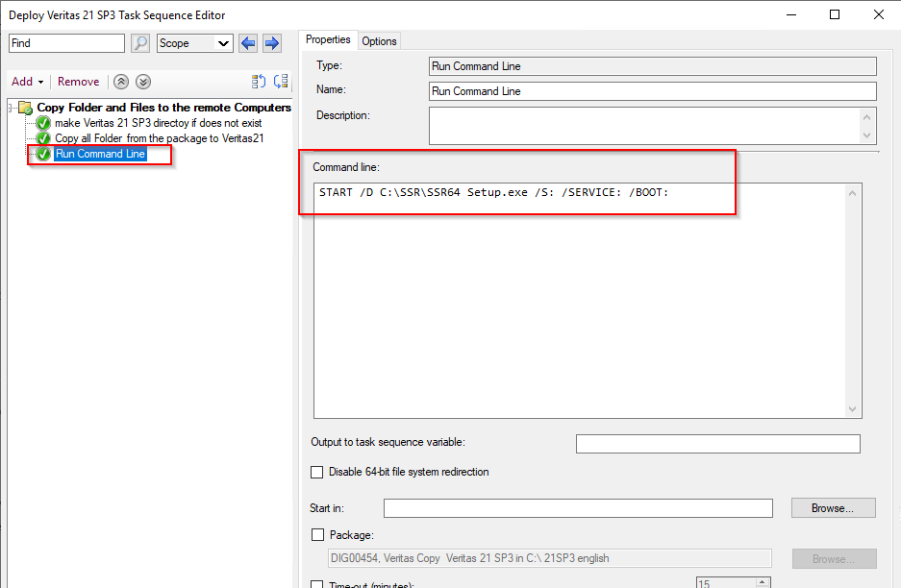This screenshot has height=588, width=901.
Task: Click the collapse all groups icon
Action: tap(281, 82)
